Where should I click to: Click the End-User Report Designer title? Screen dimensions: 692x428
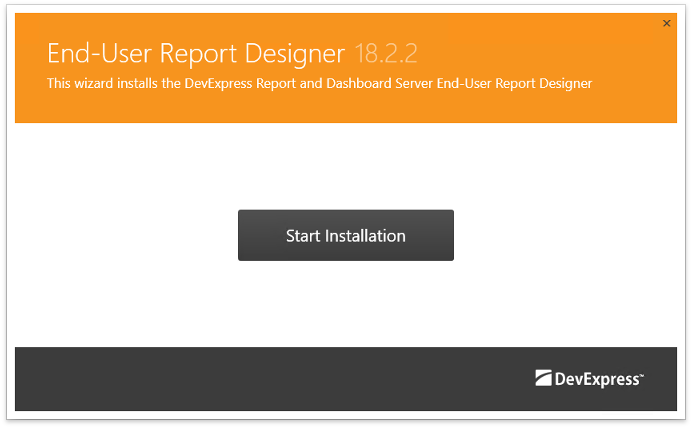tap(196, 54)
